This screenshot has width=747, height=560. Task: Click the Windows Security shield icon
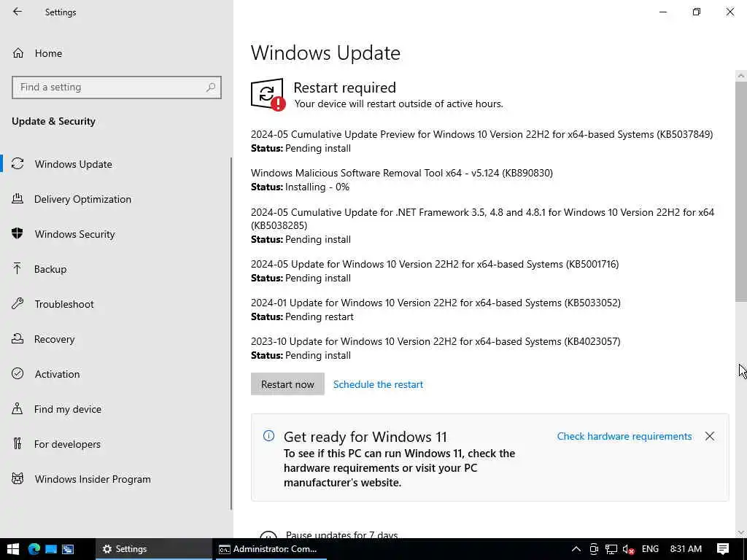point(18,233)
